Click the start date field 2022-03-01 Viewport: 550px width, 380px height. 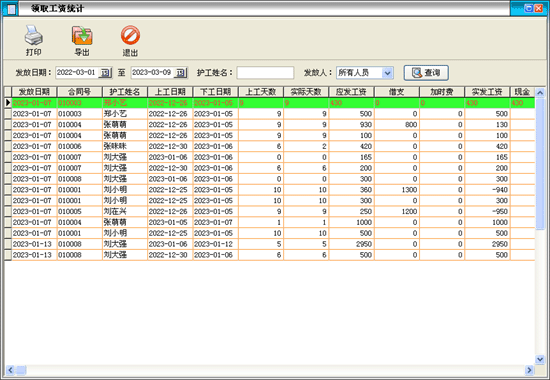[77, 73]
